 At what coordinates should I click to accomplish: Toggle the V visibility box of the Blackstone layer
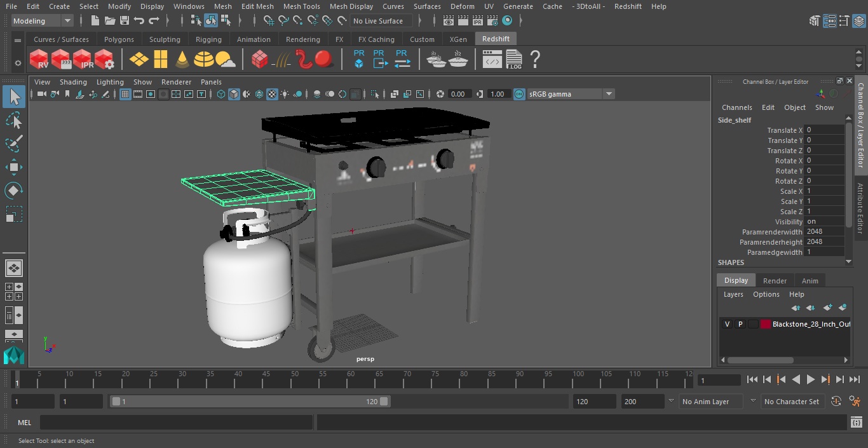pos(727,324)
